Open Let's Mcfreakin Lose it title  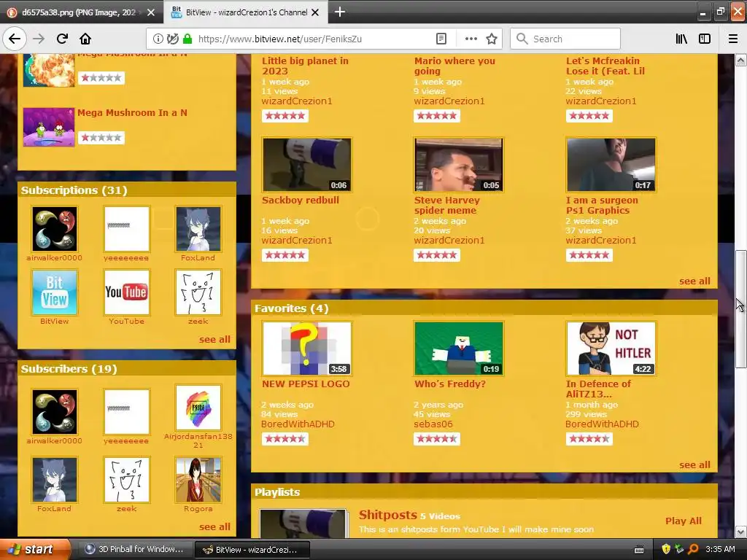605,66
